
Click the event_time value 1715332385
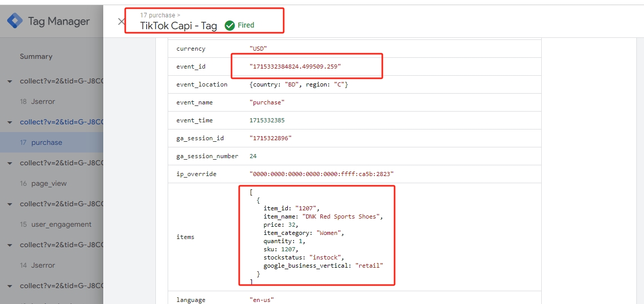coord(267,120)
